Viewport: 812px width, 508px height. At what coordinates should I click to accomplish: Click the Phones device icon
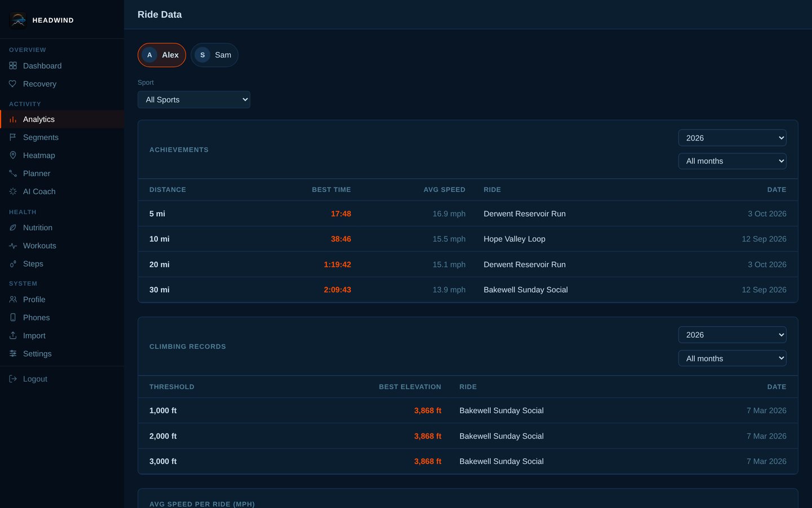13,318
